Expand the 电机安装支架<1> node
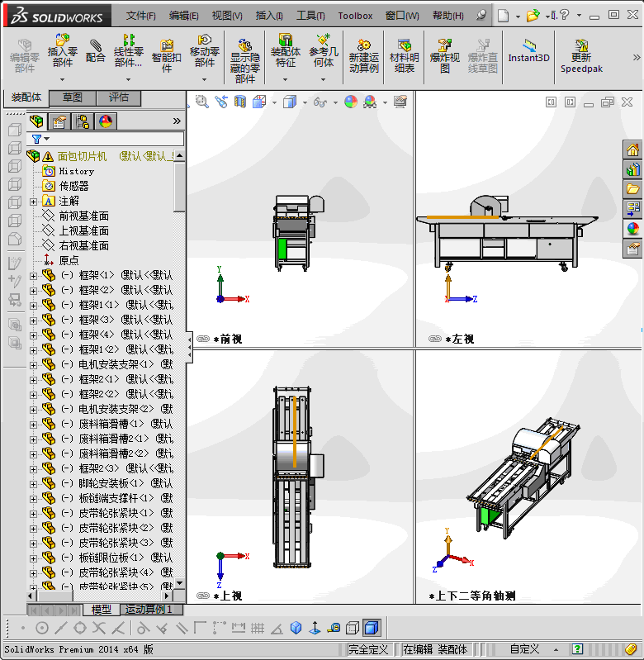 [x=33, y=365]
